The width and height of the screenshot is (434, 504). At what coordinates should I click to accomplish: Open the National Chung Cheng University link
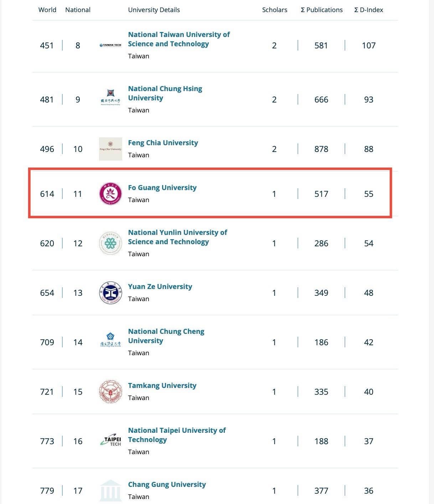tap(166, 336)
